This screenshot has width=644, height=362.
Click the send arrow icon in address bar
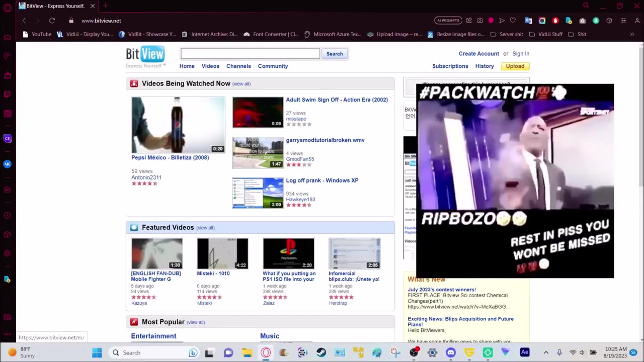[x=502, y=21]
